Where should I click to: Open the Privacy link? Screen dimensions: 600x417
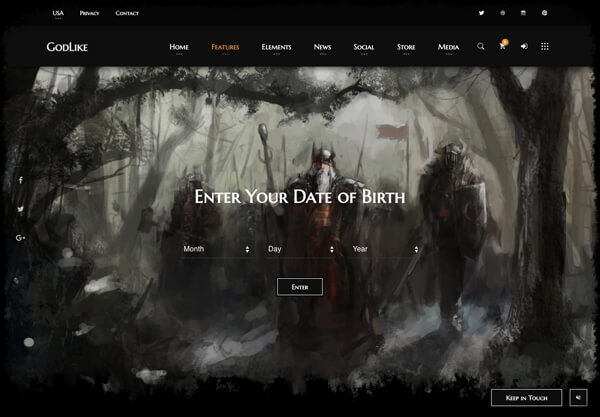(x=89, y=13)
